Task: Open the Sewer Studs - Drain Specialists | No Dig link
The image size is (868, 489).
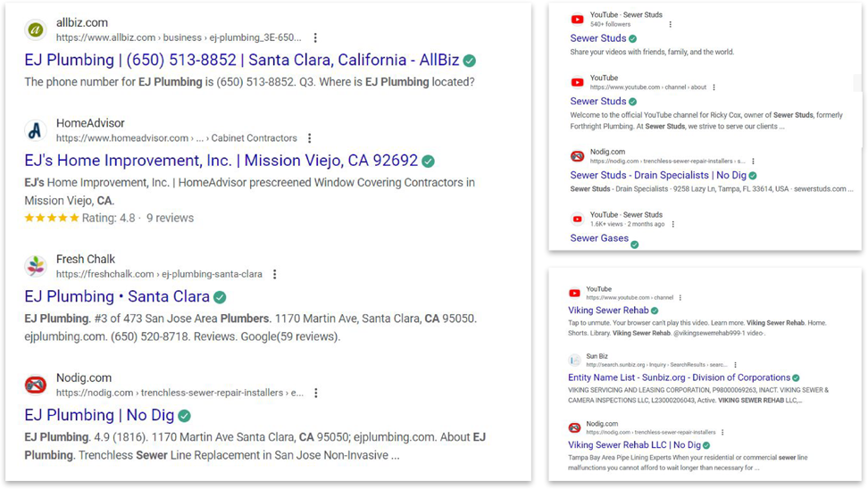Action: 658,175
